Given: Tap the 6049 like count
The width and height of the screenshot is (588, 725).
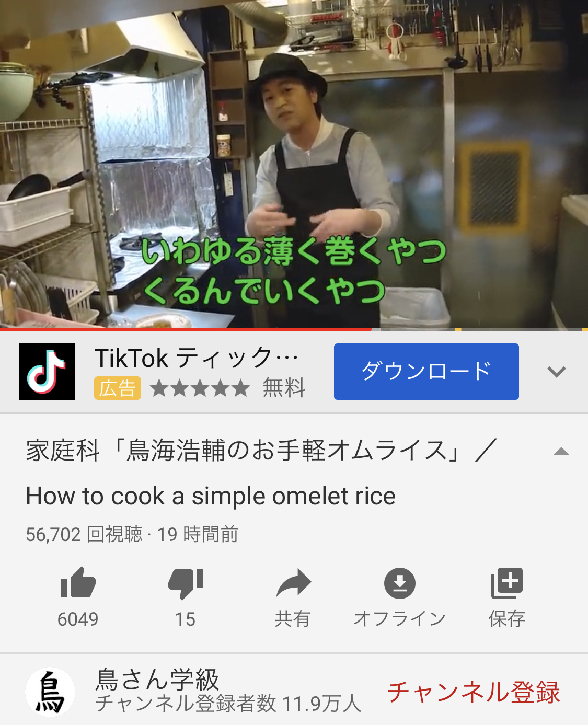Looking at the screenshot, I should [78, 619].
